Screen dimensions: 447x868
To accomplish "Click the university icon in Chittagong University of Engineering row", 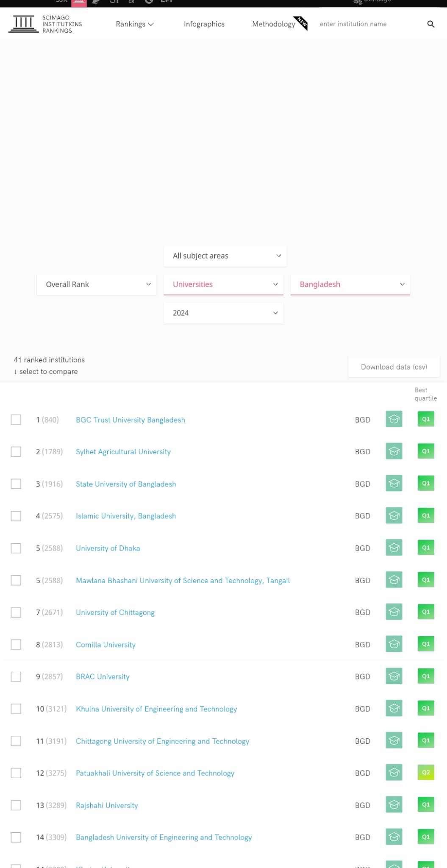I will pyautogui.click(x=394, y=741).
